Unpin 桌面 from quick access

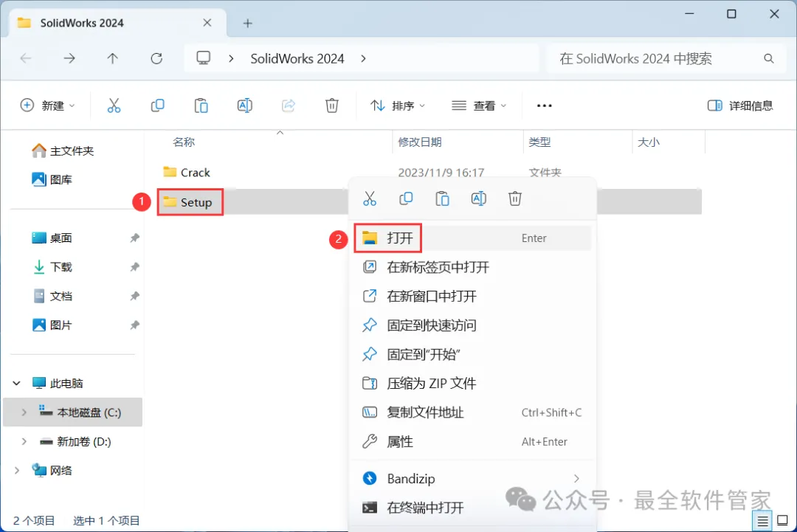(x=135, y=238)
